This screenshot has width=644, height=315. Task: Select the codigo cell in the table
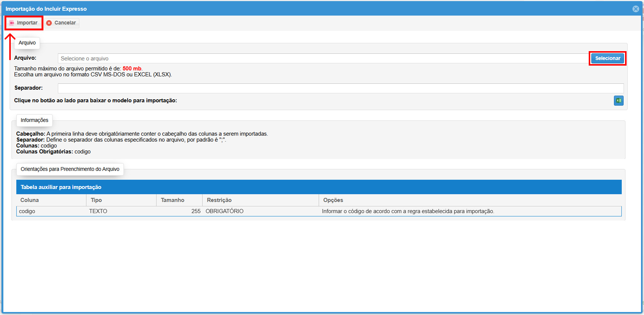(x=27, y=211)
